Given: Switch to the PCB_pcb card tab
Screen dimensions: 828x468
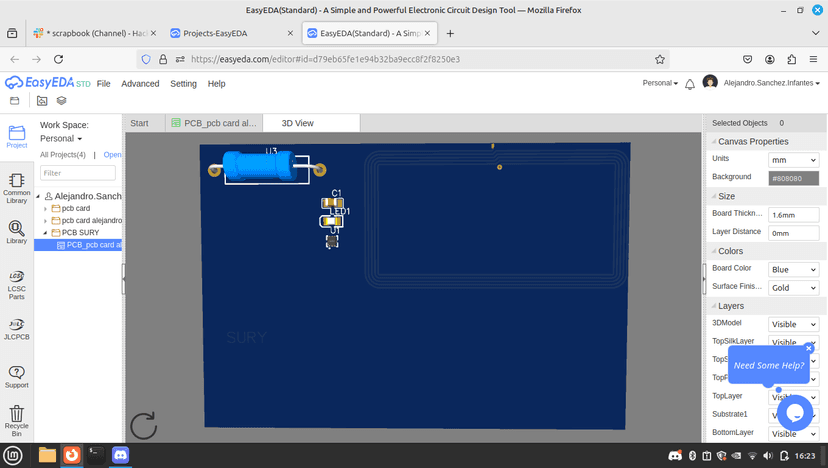Looking at the screenshot, I should [x=214, y=123].
